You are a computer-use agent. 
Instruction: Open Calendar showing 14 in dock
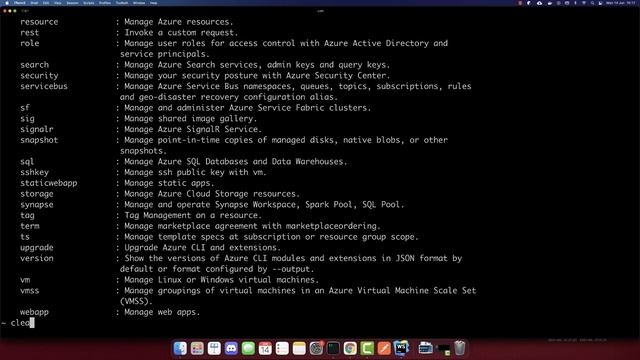[x=265, y=348]
